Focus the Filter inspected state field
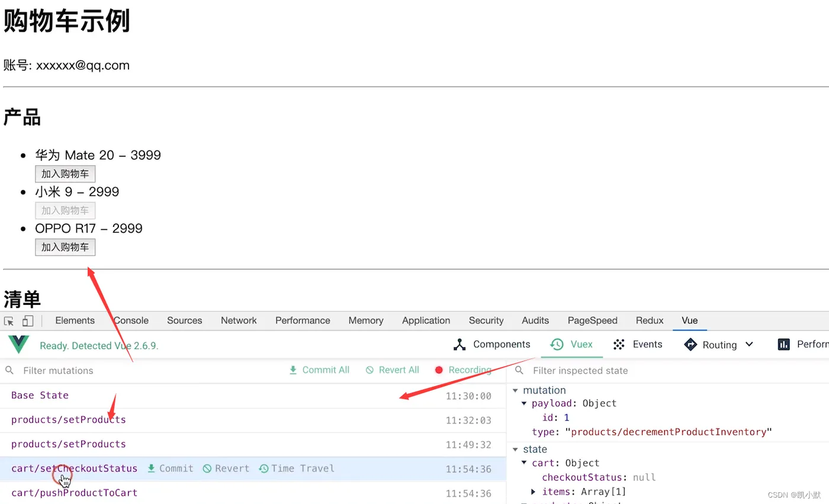Viewport: 829px width, 504px height. click(x=678, y=371)
